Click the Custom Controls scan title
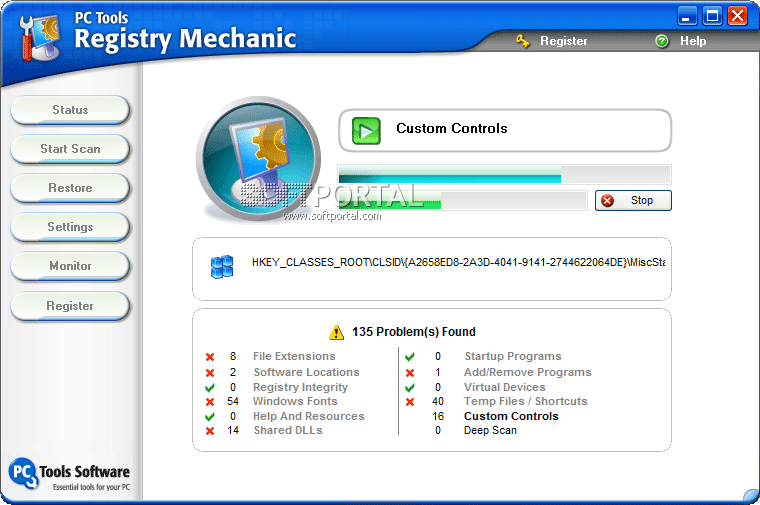This screenshot has height=505, width=760. click(452, 128)
